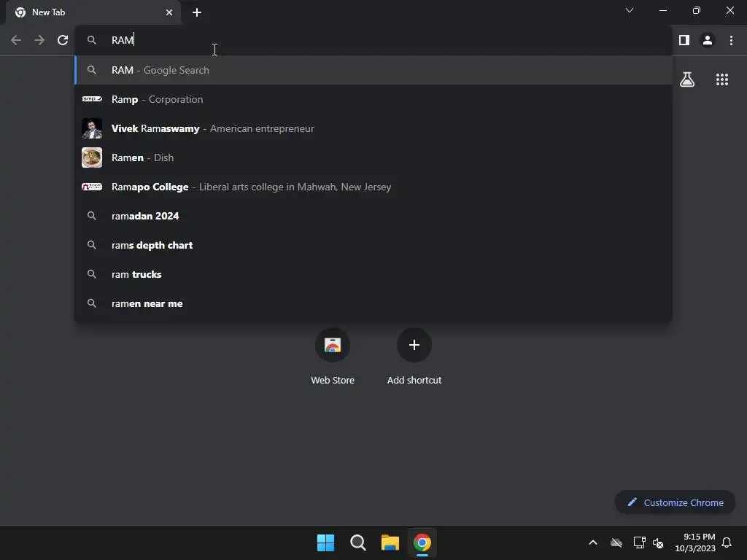This screenshot has width=747, height=560.
Task: Reload the page using the refresh icon
Action: pos(63,40)
